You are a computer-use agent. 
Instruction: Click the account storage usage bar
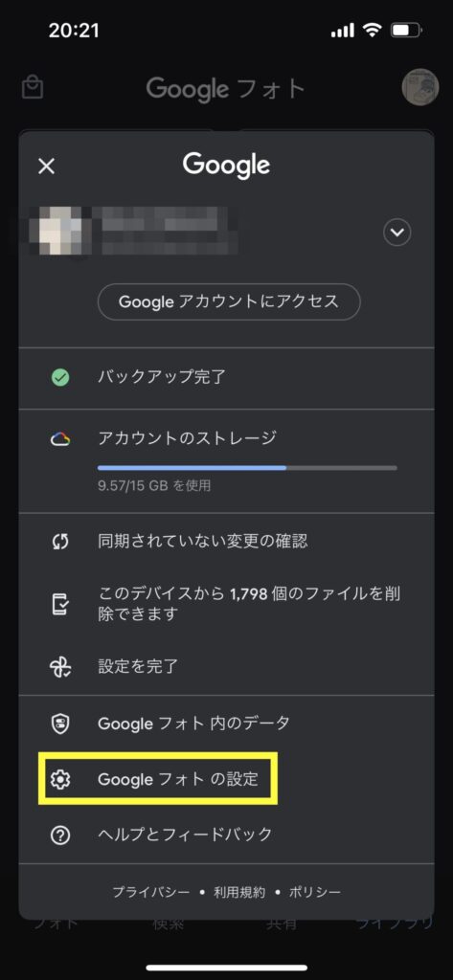(x=247, y=467)
